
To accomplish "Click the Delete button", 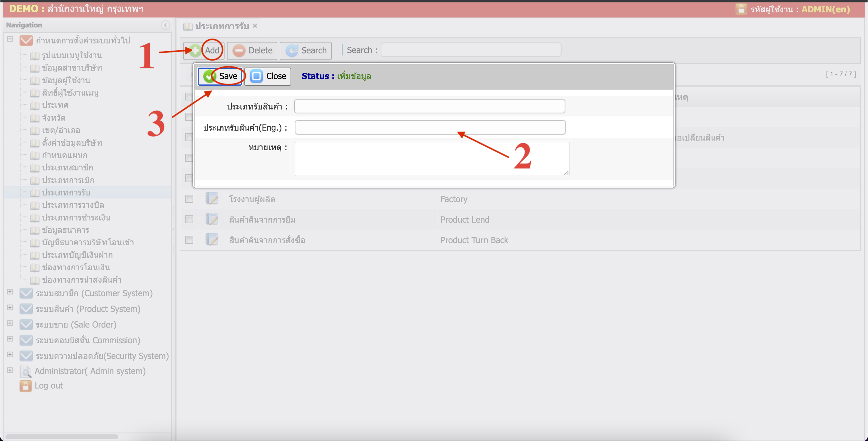I will [x=252, y=51].
